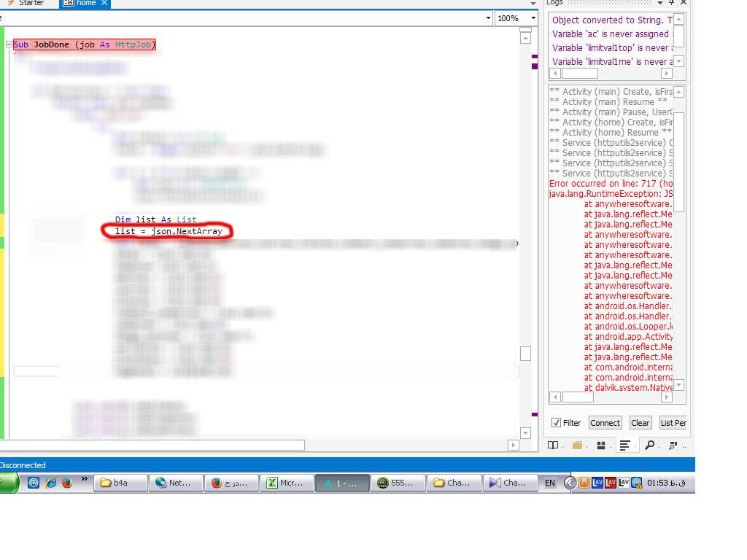Click the EN language indicator in taskbar
The width and height of the screenshot is (747, 560).
click(x=550, y=483)
